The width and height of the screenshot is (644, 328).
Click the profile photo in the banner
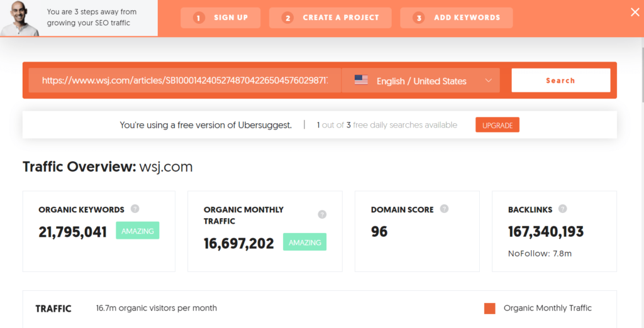click(19, 19)
